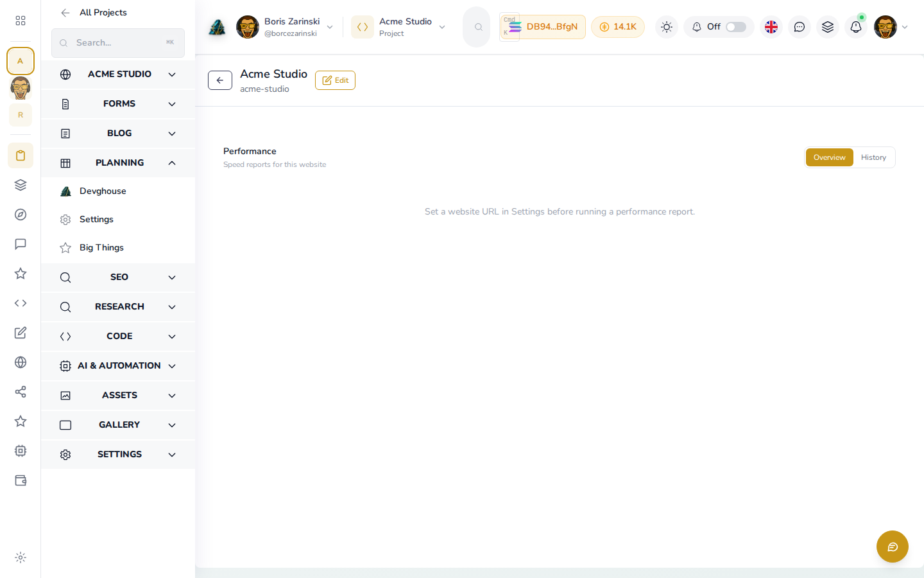Viewport: 924px width, 578px height.
Task: Click the sun icon at bottom of left rail
Action: click(21, 557)
